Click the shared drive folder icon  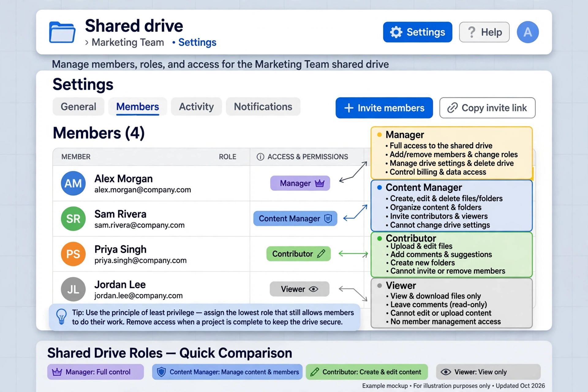point(62,32)
